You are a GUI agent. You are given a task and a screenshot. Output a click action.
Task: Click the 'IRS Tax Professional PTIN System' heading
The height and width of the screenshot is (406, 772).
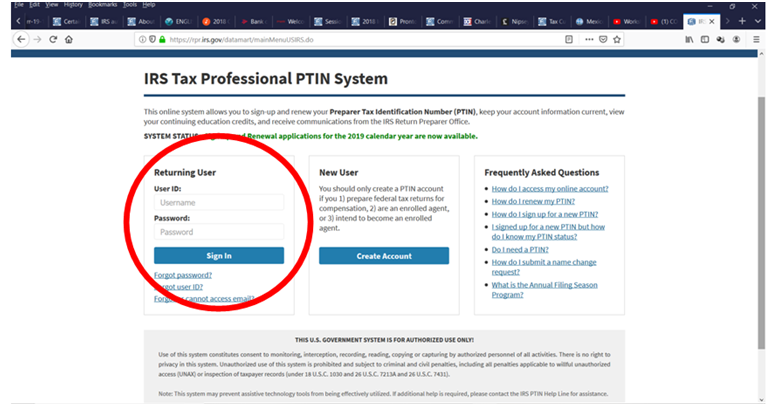[x=265, y=79]
